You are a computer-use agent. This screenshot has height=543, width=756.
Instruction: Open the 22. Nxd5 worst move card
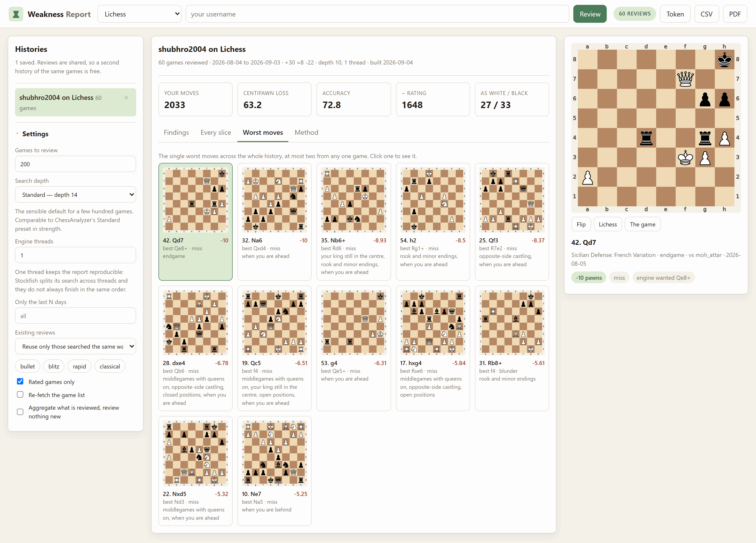195,471
